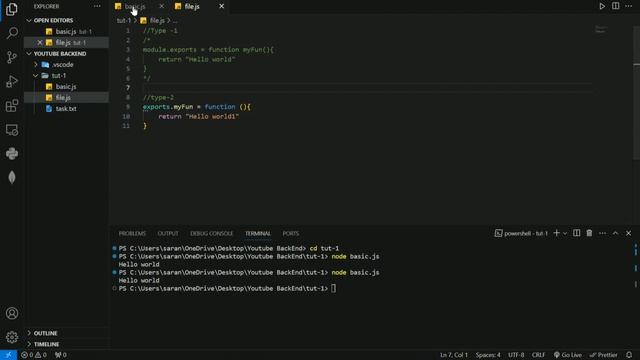The image size is (640, 360).
Task: Close file.js in Open Editors list
Action: (40, 42)
